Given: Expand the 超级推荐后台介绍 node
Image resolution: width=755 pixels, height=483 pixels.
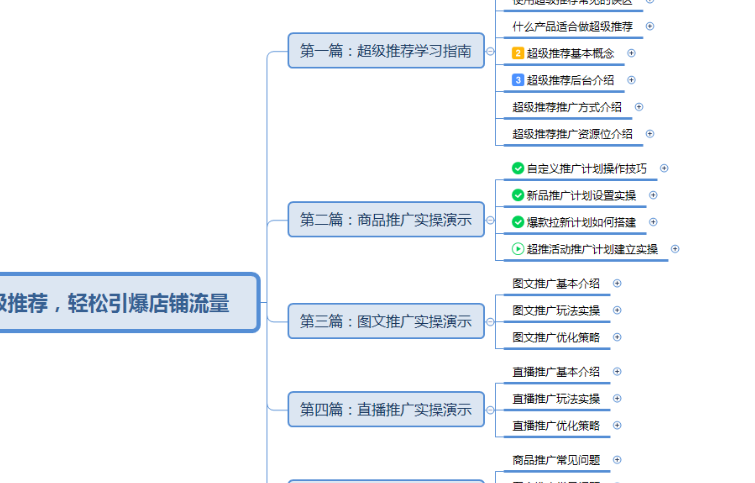Looking at the screenshot, I should coord(632,80).
